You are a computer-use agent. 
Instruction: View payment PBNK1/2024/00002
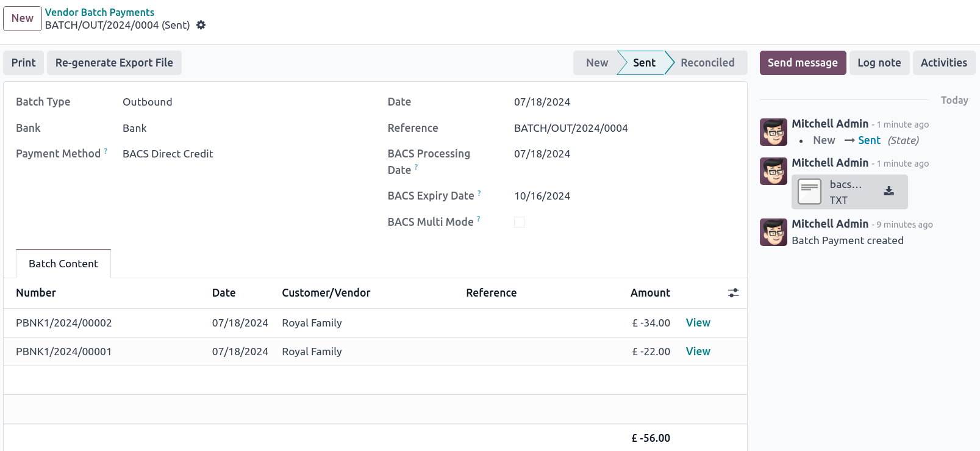698,323
